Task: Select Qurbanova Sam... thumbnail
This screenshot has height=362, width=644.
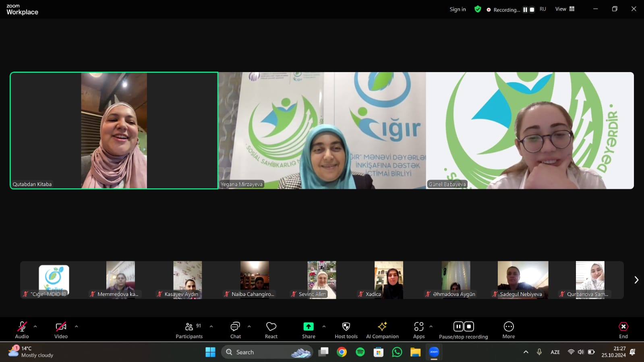Action: [x=590, y=280]
